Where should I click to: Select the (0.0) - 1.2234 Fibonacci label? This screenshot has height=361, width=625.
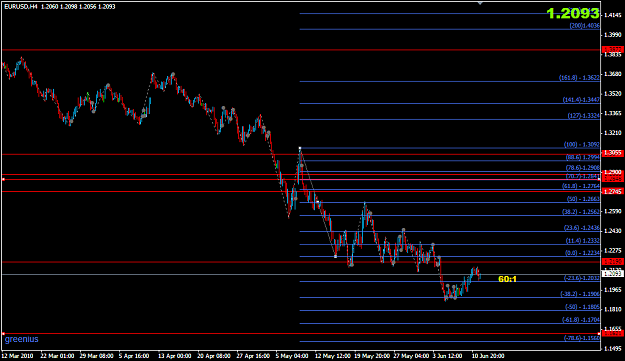point(582,253)
